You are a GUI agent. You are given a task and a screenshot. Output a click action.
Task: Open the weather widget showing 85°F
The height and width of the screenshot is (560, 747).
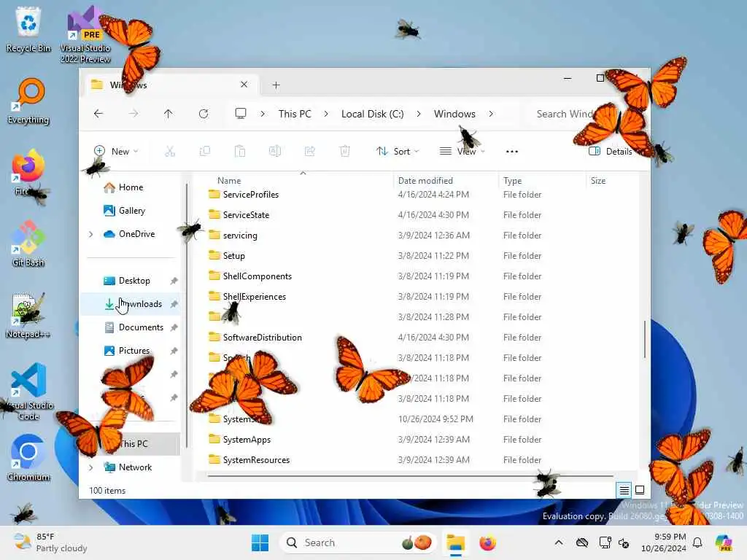50,542
